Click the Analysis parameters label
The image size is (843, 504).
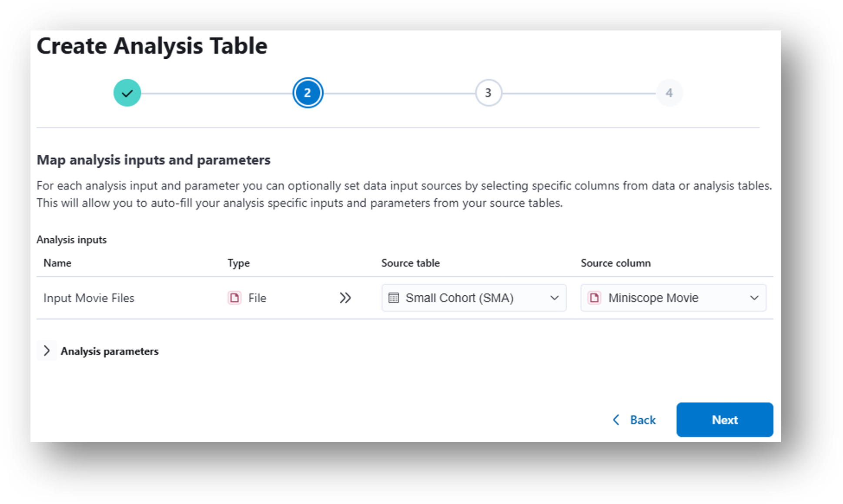tap(110, 351)
